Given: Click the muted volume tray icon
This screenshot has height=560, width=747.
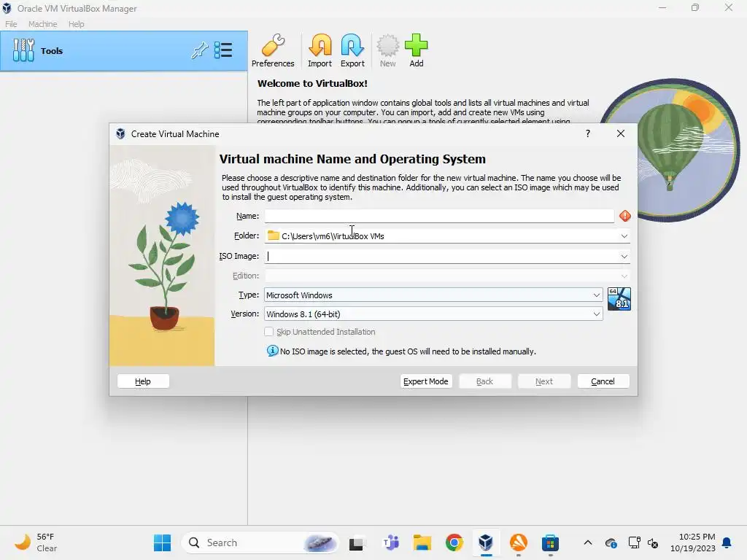Looking at the screenshot, I should (653, 542).
